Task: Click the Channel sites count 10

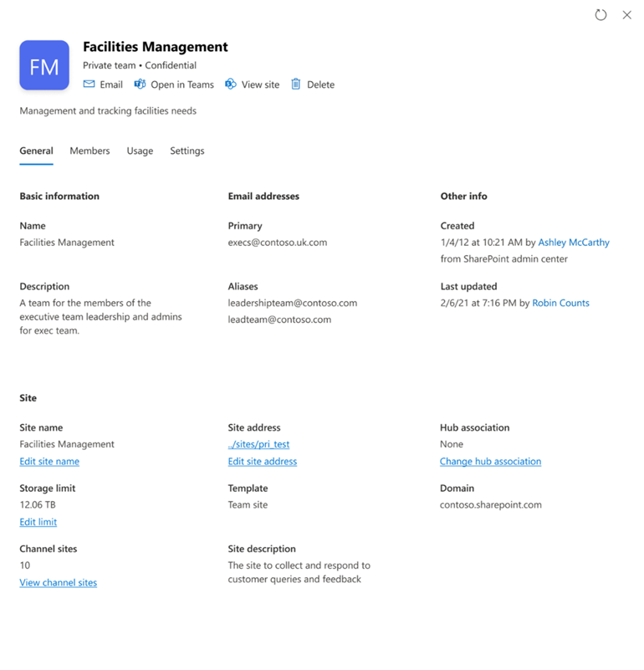Action: click(x=25, y=565)
